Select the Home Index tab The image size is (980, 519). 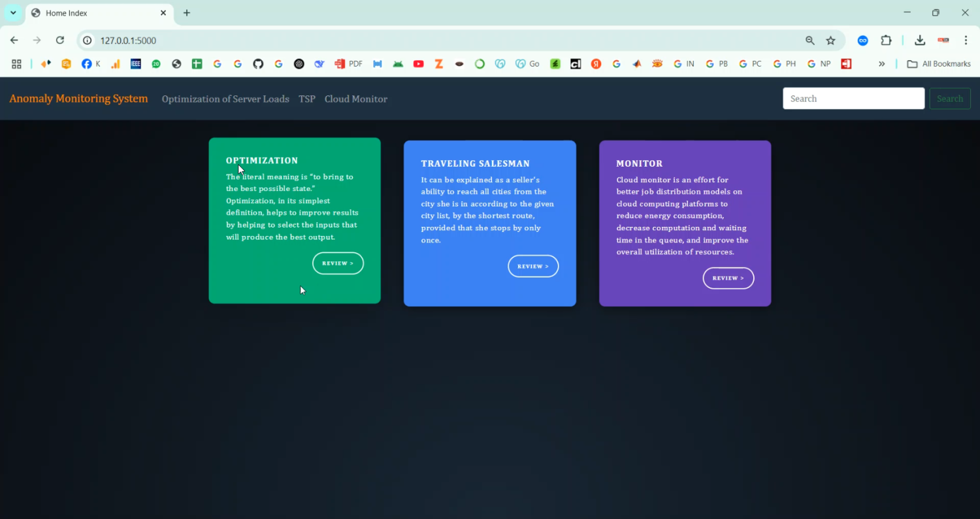pyautogui.click(x=98, y=13)
